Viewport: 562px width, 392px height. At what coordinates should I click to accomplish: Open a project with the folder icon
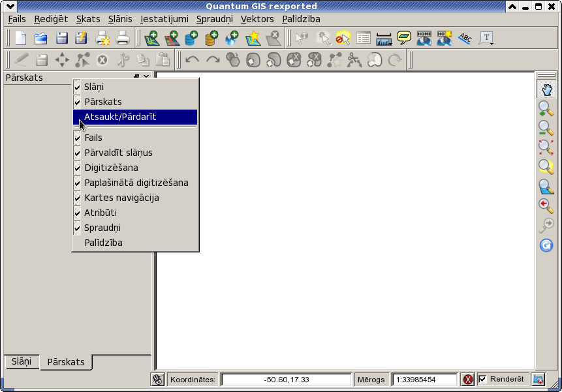[41, 38]
